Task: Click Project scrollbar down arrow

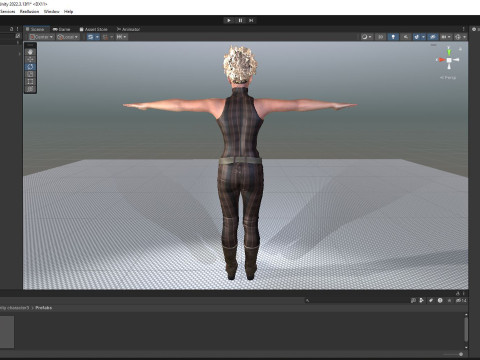Action: pyautogui.click(x=466, y=347)
